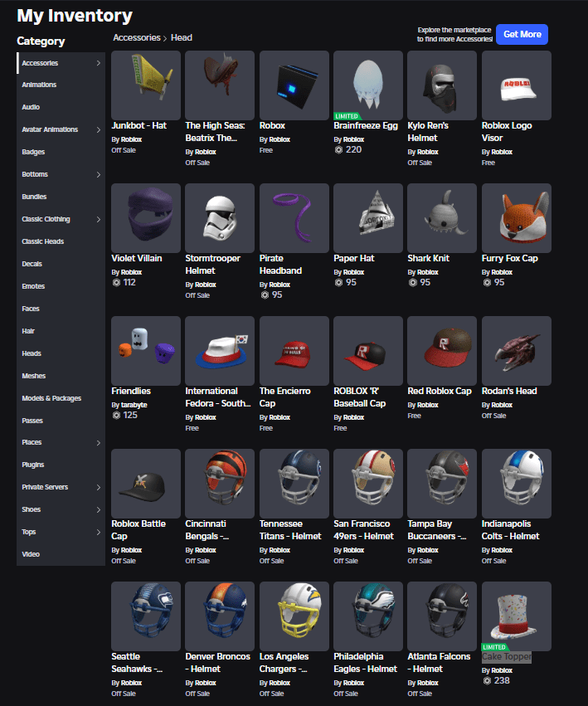Open the Denver Broncos - Helmet title
The height and width of the screenshot is (706, 588).
217,663
